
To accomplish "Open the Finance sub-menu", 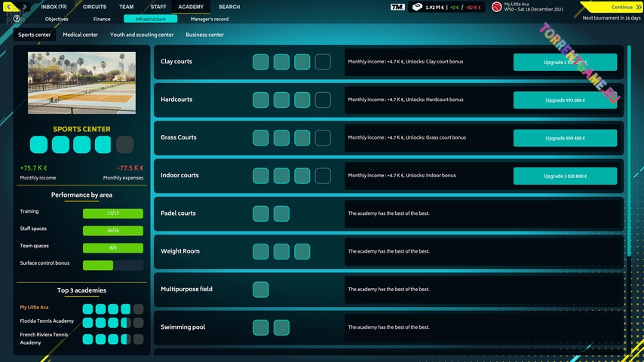I will coord(102,19).
